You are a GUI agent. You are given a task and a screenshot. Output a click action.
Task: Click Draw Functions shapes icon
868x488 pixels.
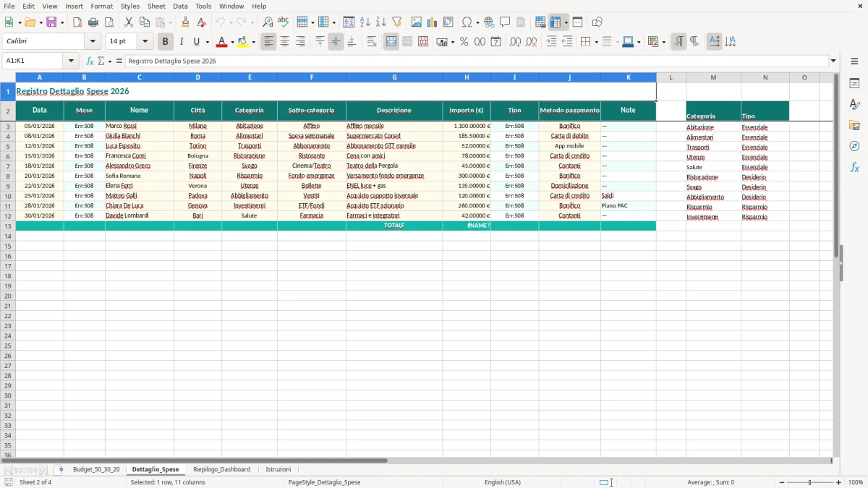(597, 22)
